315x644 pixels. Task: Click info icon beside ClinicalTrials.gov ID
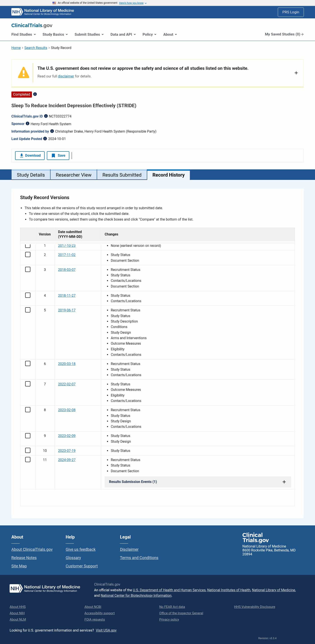46,116
